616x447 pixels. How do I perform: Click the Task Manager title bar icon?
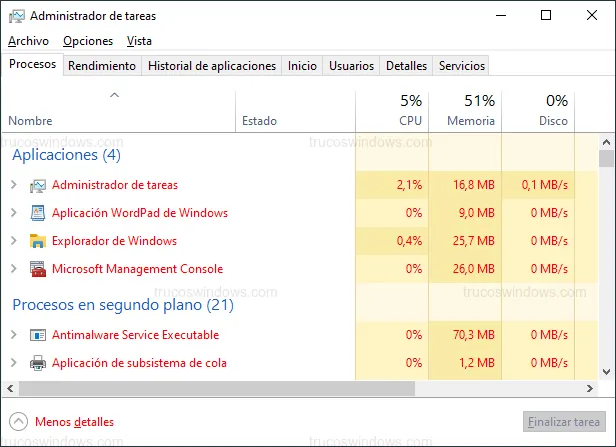(x=16, y=16)
